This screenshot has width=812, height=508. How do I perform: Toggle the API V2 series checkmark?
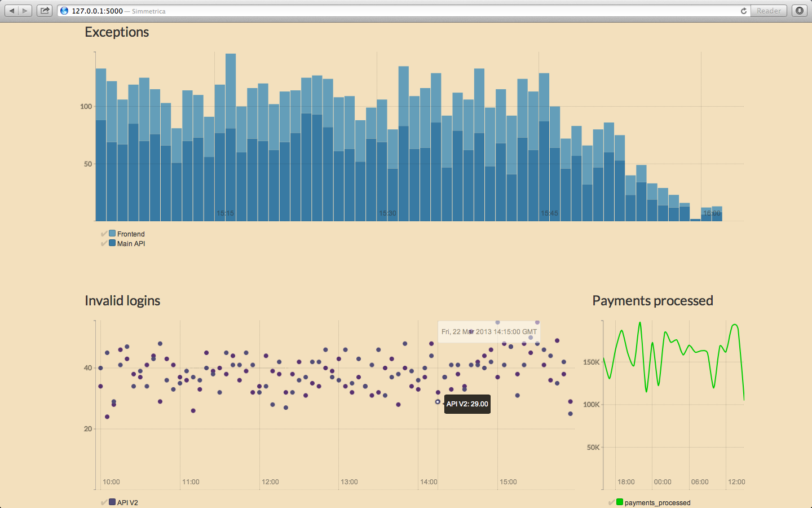(104, 502)
